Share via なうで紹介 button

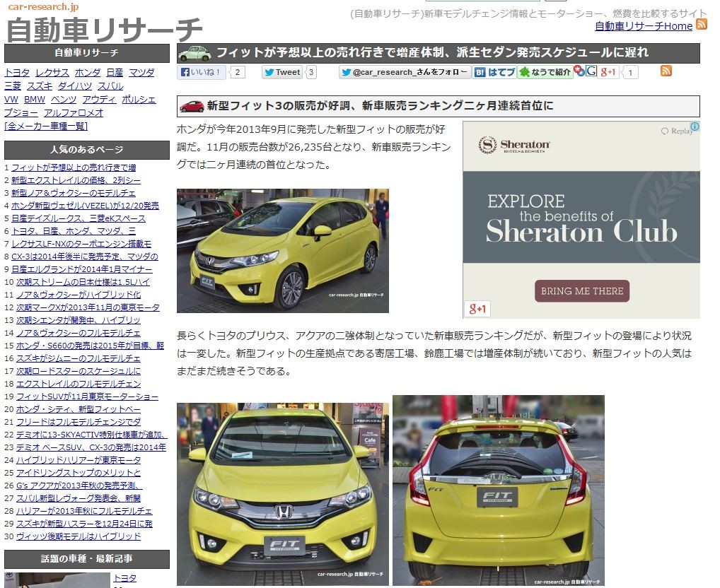point(545,72)
